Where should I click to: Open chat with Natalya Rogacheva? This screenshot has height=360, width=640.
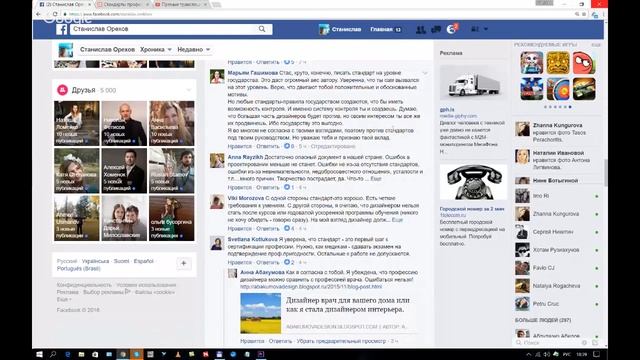pyautogui.click(x=557, y=286)
